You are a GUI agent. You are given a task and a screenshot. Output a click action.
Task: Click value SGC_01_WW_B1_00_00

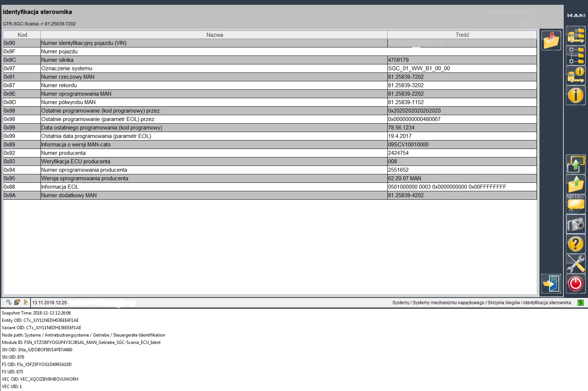(419, 68)
